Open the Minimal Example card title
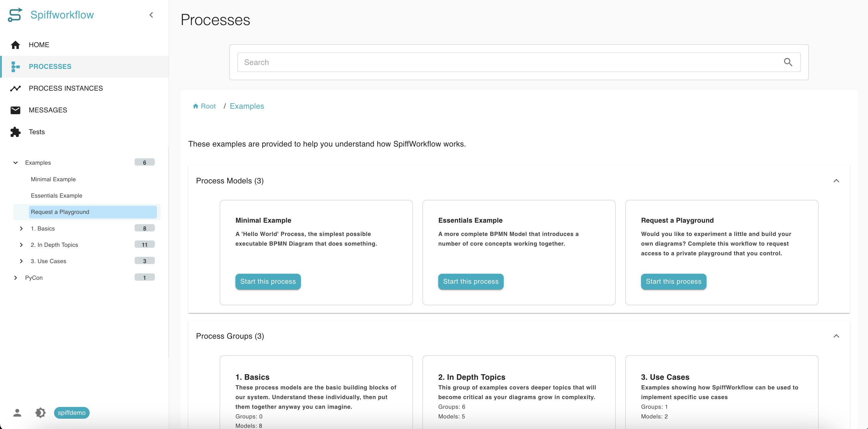 pos(263,220)
